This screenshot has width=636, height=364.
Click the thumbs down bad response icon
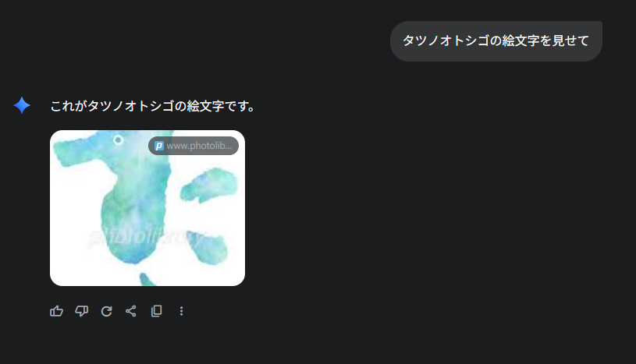(x=81, y=311)
